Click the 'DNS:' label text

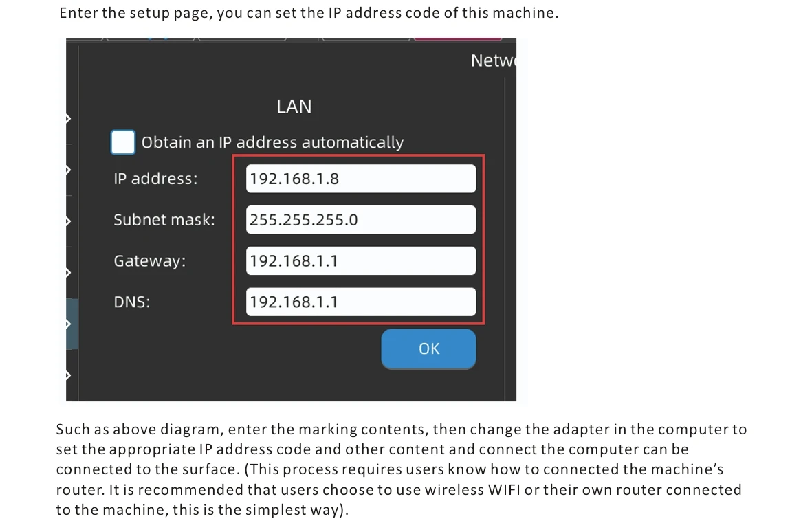[x=131, y=302]
